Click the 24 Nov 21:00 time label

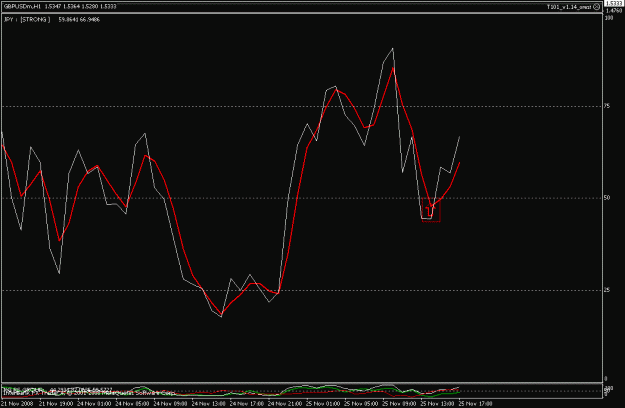tap(284, 404)
